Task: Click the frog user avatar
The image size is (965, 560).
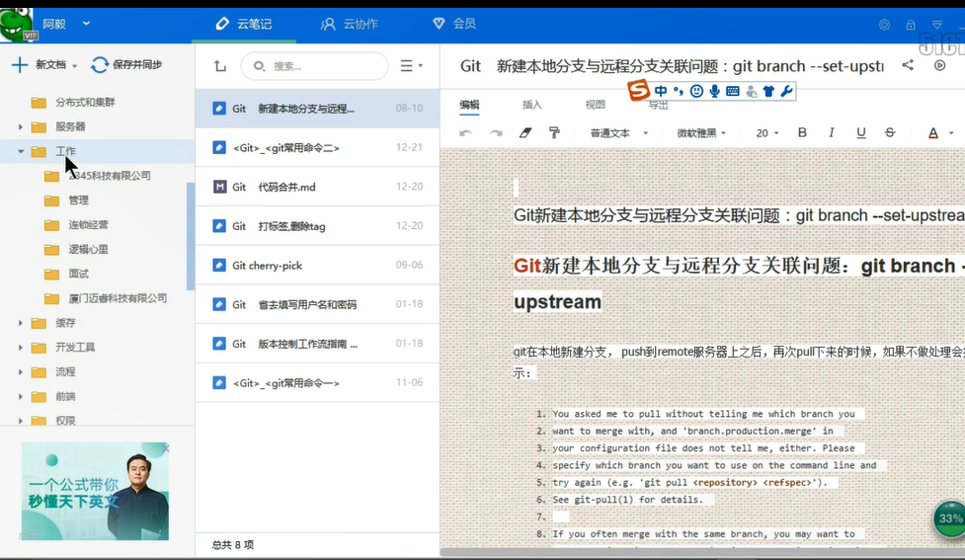Action: tap(17, 25)
